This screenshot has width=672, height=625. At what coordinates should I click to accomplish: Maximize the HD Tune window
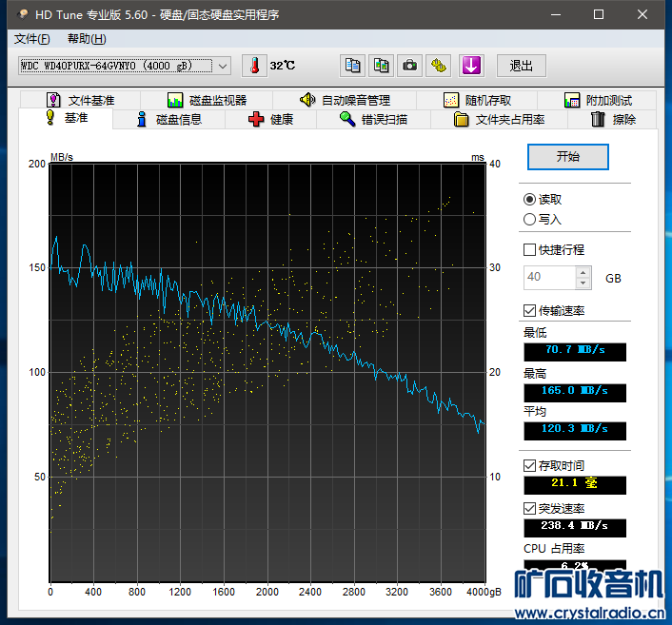[599, 14]
